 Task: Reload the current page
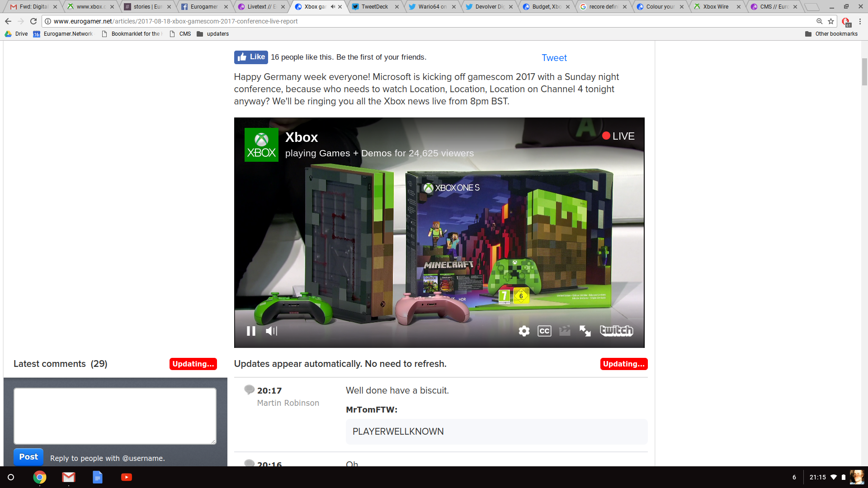[x=33, y=21]
